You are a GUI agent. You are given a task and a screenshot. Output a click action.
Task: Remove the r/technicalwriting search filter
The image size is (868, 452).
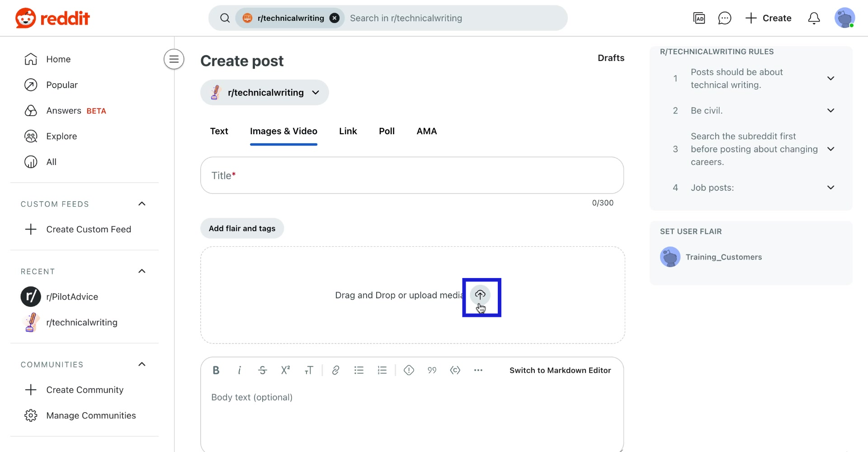point(334,18)
